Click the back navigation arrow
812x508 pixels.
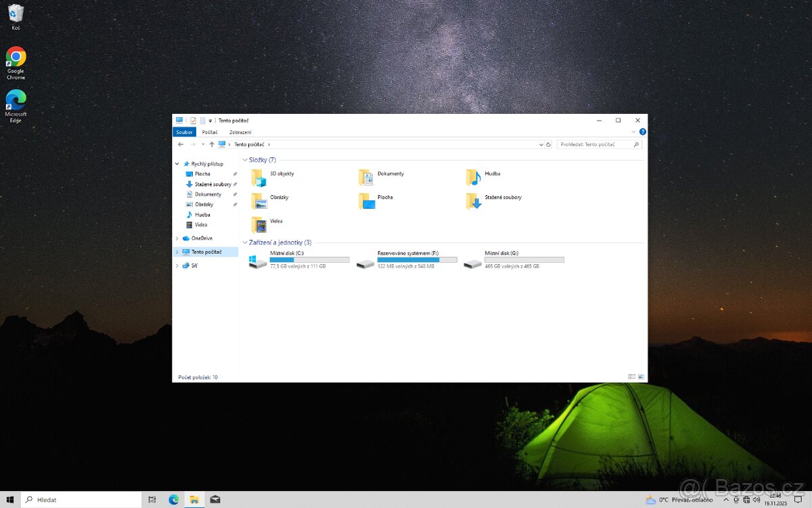(181, 144)
